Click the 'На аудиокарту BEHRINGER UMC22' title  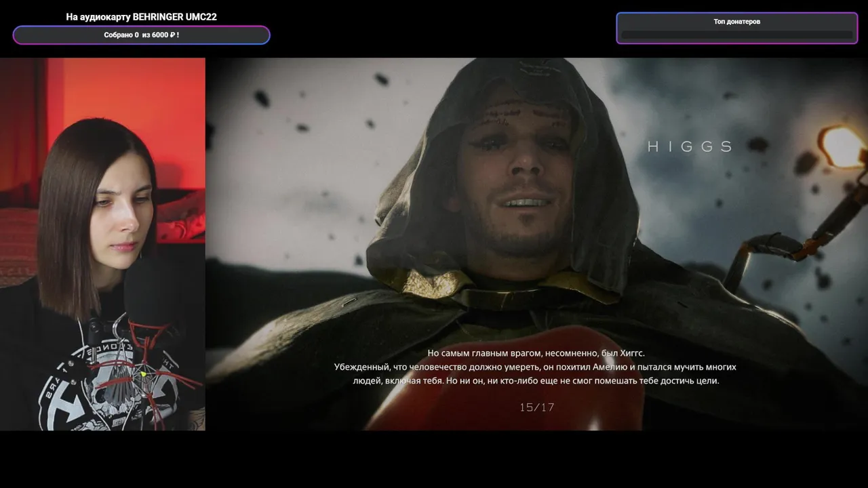pyautogui.click(x=141, y=17)
